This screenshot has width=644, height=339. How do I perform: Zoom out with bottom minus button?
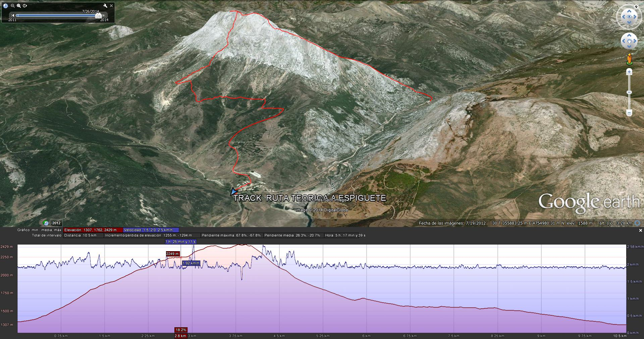click(629, 113)
